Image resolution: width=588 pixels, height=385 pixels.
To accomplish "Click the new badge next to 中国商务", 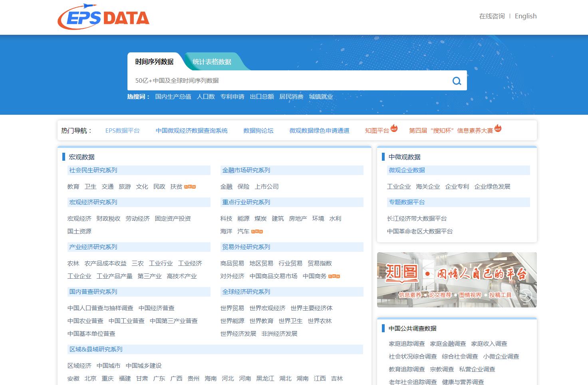I will [334, 276].
